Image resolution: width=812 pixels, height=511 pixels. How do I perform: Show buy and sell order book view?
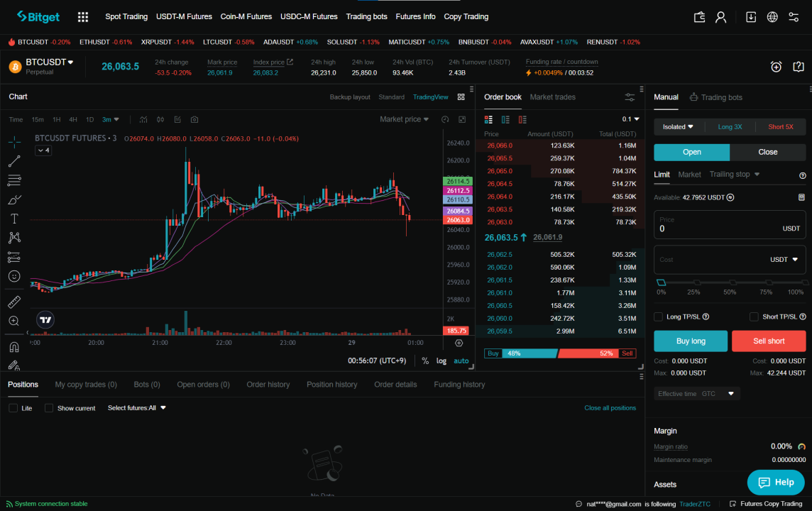[488, 120]
